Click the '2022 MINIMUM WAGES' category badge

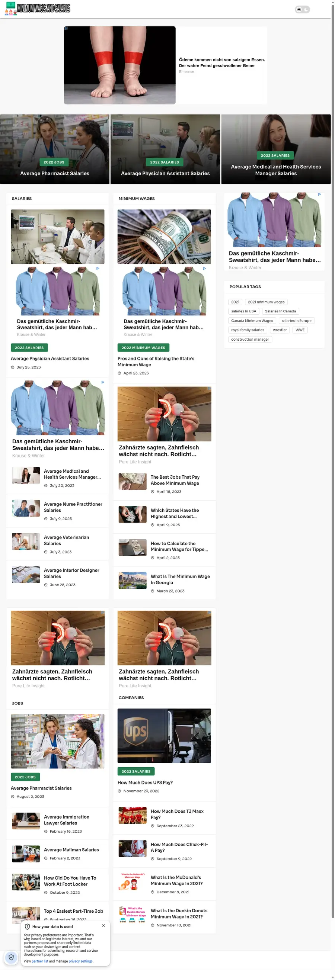tap(144, 348)
